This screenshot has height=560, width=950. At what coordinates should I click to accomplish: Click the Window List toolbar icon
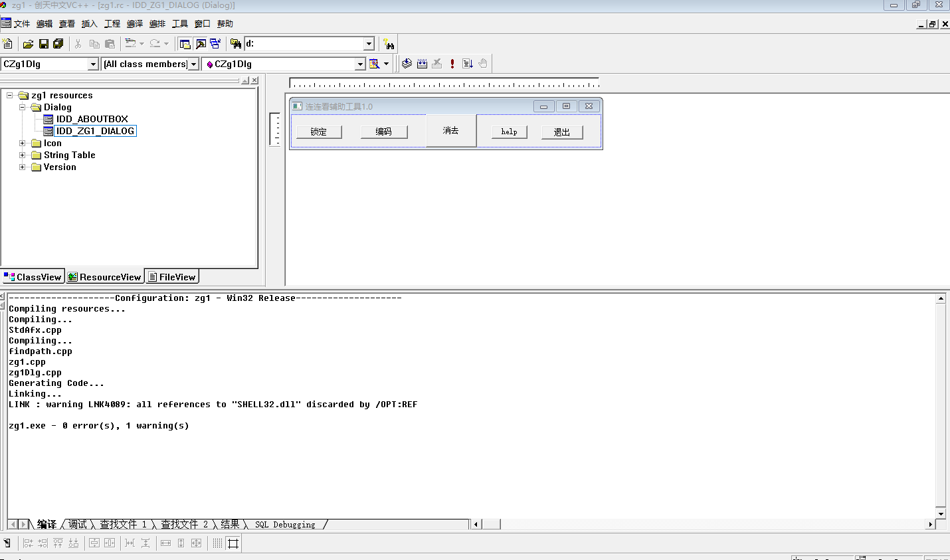click(x=215, y=44)
